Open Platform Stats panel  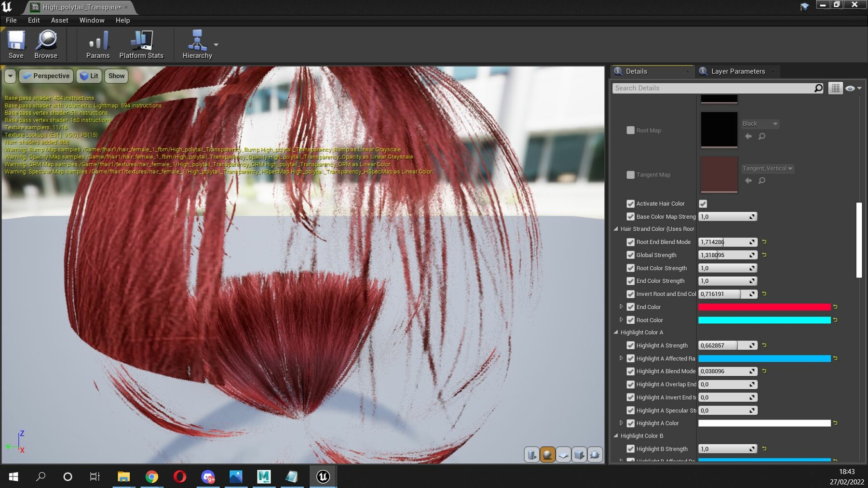[x=141, y=44]
